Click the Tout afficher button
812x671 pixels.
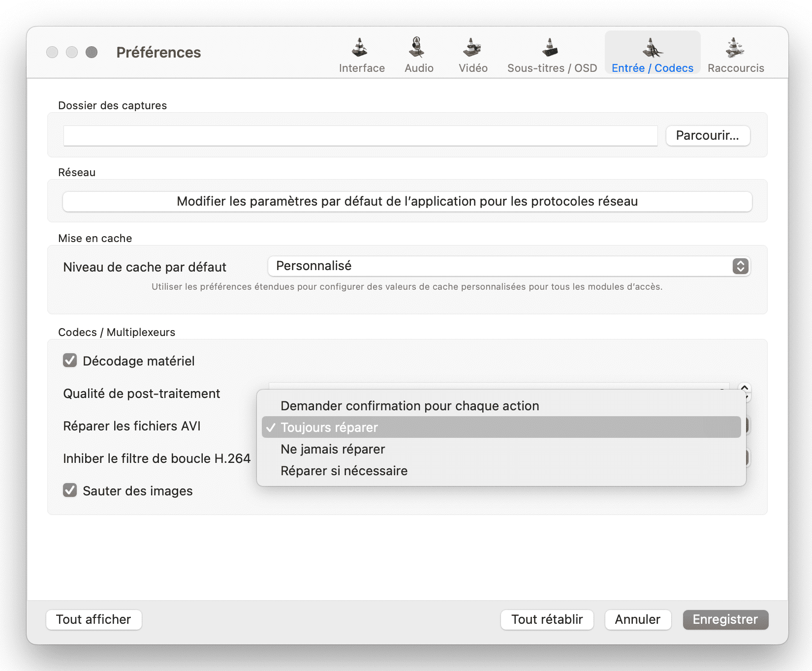click(94, 619)
